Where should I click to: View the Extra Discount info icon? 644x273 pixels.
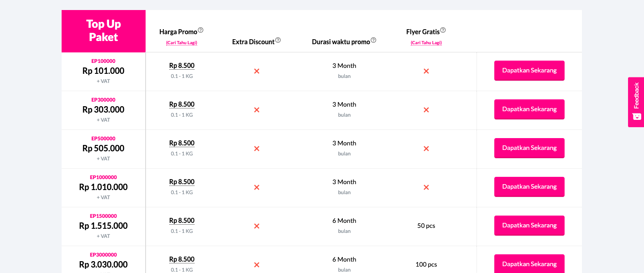(278, 40)
